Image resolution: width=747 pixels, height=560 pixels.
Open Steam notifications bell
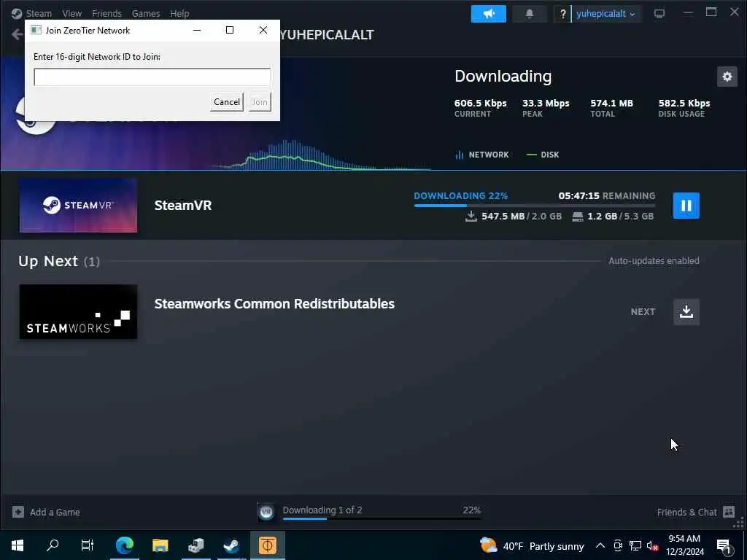coord(530,14)
